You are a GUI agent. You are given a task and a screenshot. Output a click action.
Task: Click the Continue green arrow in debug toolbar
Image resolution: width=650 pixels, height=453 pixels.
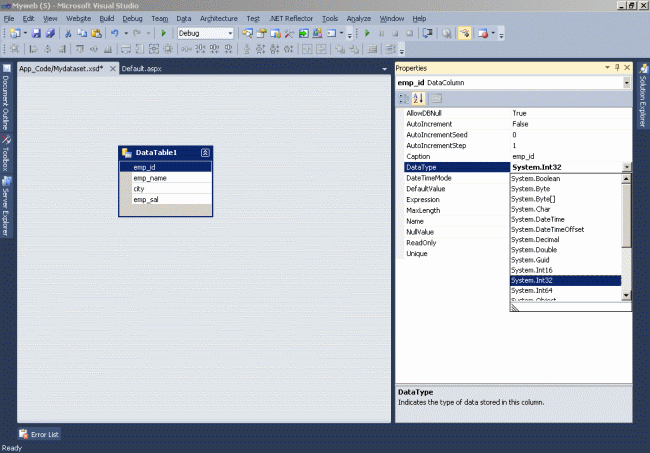(367, 33)
